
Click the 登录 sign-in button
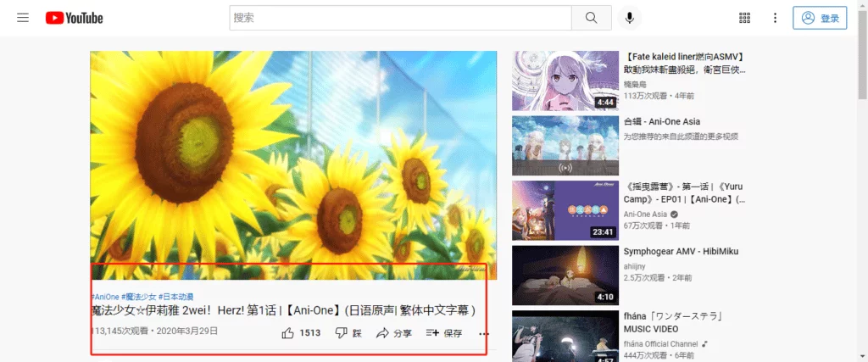coord(820,18)
